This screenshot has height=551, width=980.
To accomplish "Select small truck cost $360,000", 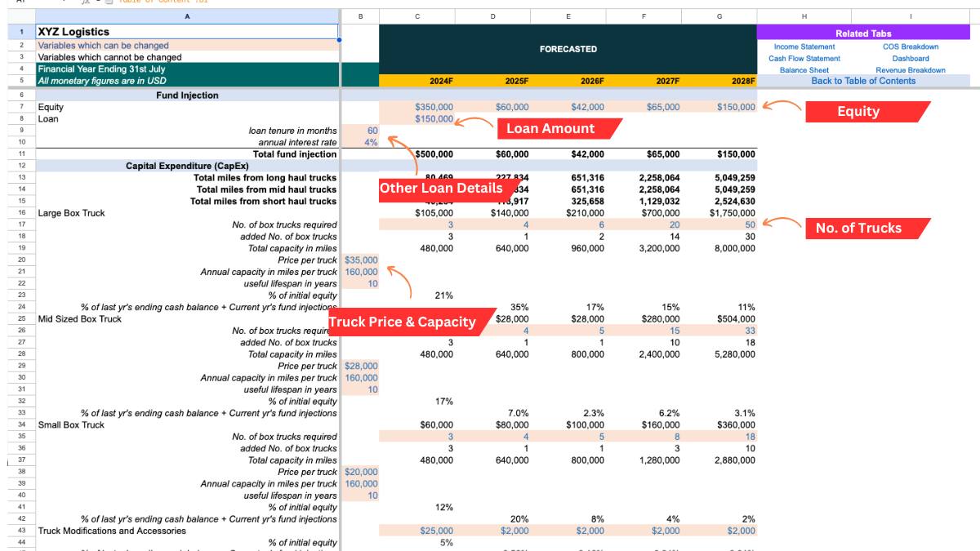I will click(719, 424).
